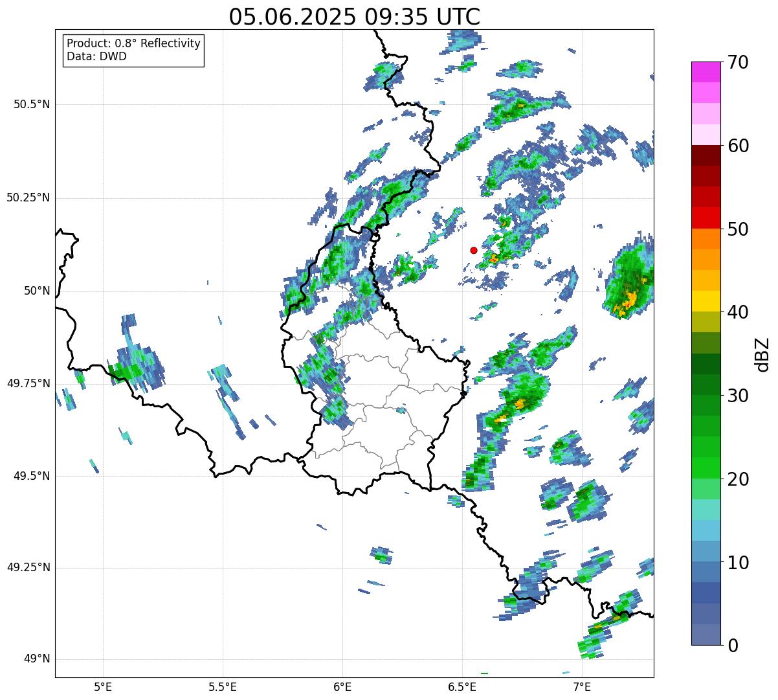
Task: Click the "49.75°N" latitude label
Action: tap(28, 383)
